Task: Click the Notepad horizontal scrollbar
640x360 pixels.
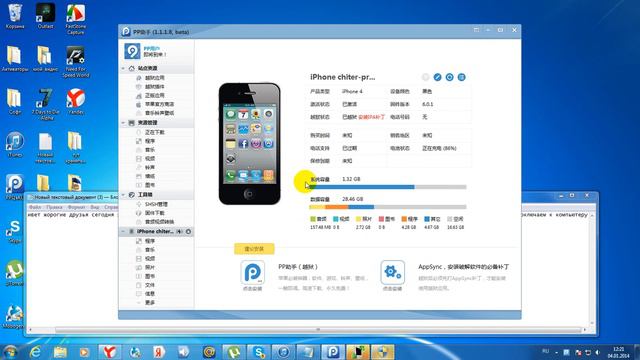Action: (x=318, y=330)
